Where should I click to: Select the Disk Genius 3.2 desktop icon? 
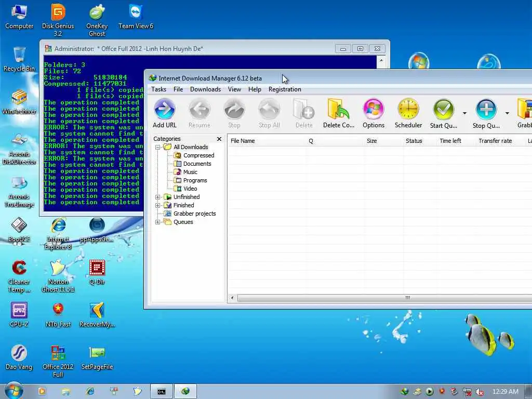pyautogui.click(x=58, y=20)
